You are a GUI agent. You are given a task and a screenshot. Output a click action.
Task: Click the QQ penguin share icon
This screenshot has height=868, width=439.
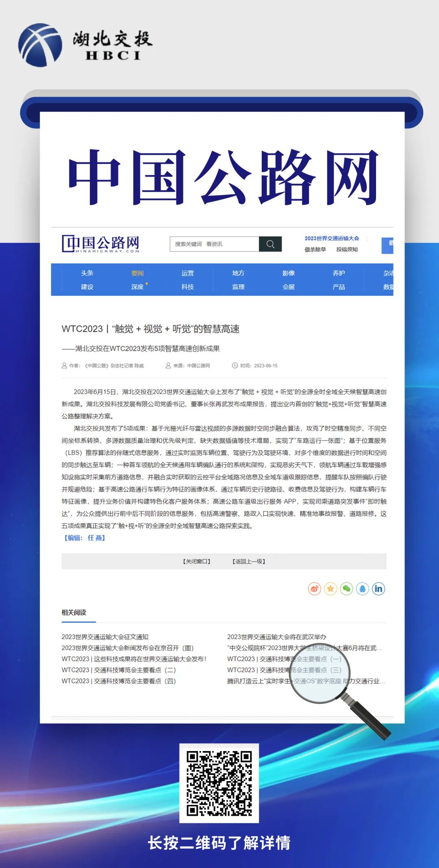[363, 588]
